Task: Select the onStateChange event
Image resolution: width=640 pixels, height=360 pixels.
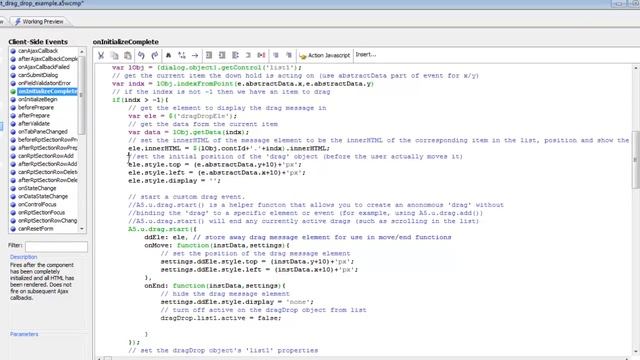Action: pyautogui.click(x=37, y=189)
